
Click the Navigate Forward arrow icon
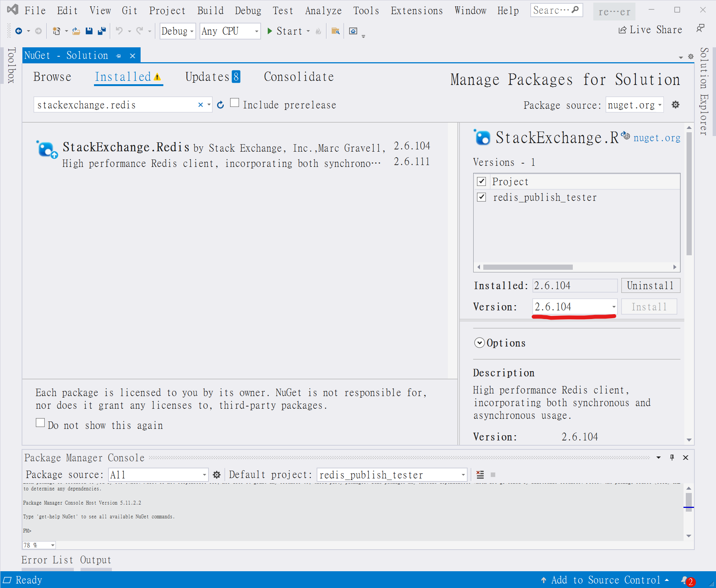click(38, 31)
